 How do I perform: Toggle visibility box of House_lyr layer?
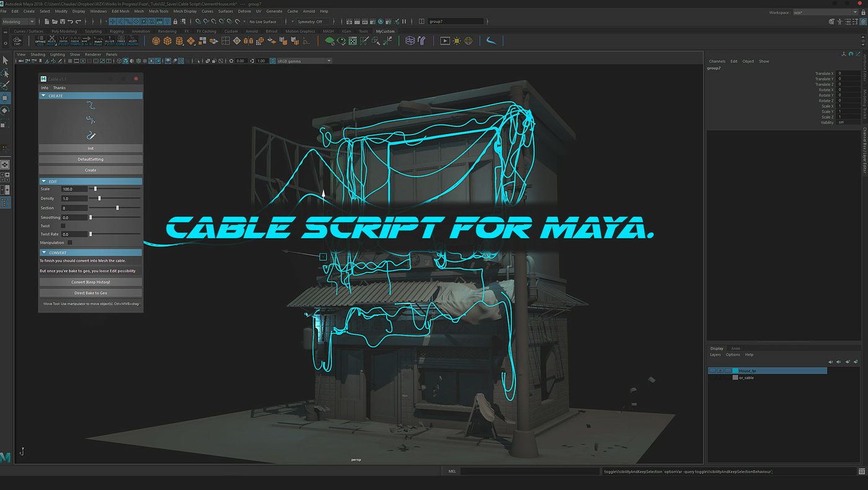(712, 371)
